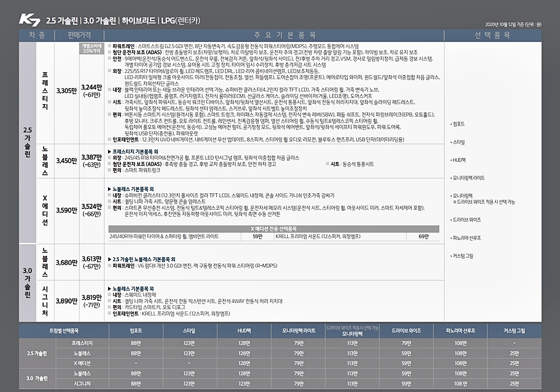The width and height of the screenshot is (560, 392).
Task: Click the discounted price 3,819만
Action: [91, 298]
